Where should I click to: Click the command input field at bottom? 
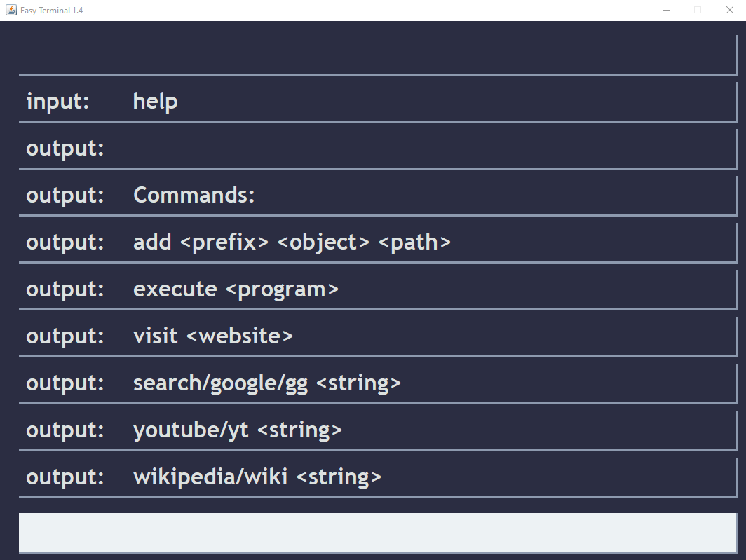point(377,532)
